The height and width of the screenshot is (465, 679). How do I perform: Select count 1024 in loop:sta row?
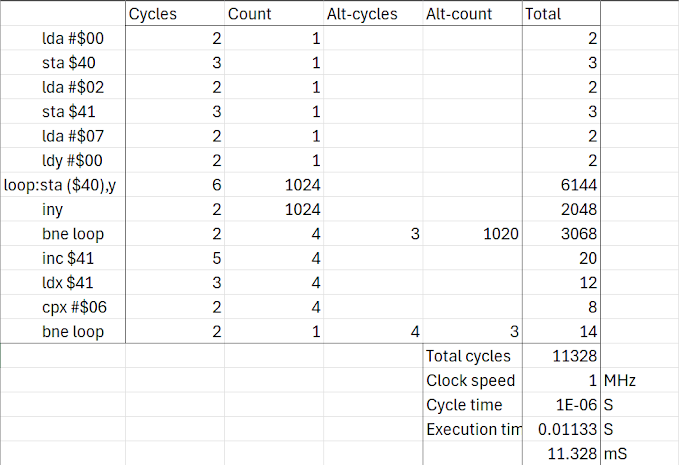[x=274, y=185]
